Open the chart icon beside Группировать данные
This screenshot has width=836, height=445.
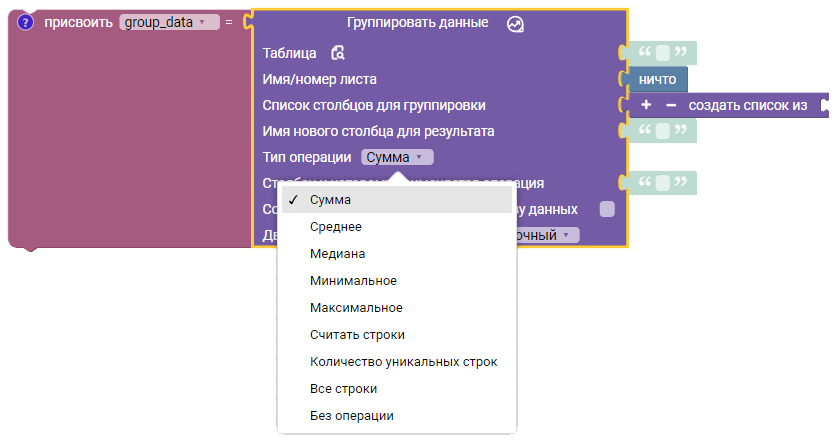[515, 23]
